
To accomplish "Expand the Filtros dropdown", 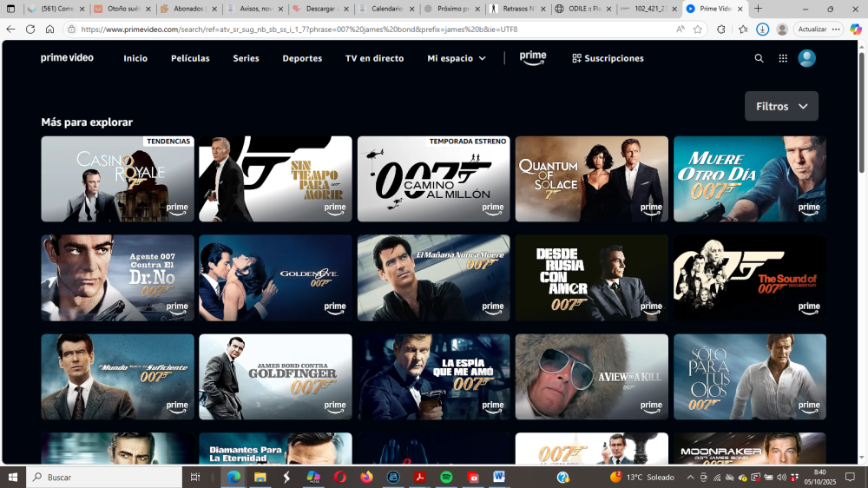I will 781,106.
